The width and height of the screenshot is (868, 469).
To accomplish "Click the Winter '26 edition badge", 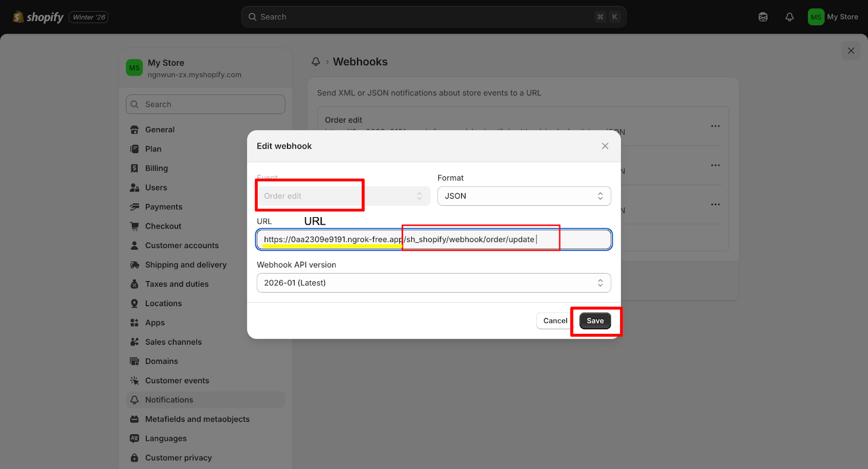I will pos(89,17).
